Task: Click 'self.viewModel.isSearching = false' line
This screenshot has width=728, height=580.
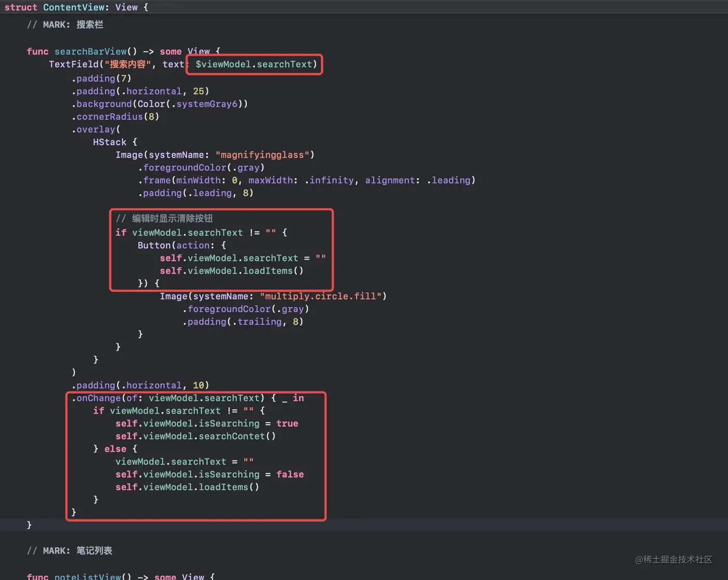Action: [210, 474]
